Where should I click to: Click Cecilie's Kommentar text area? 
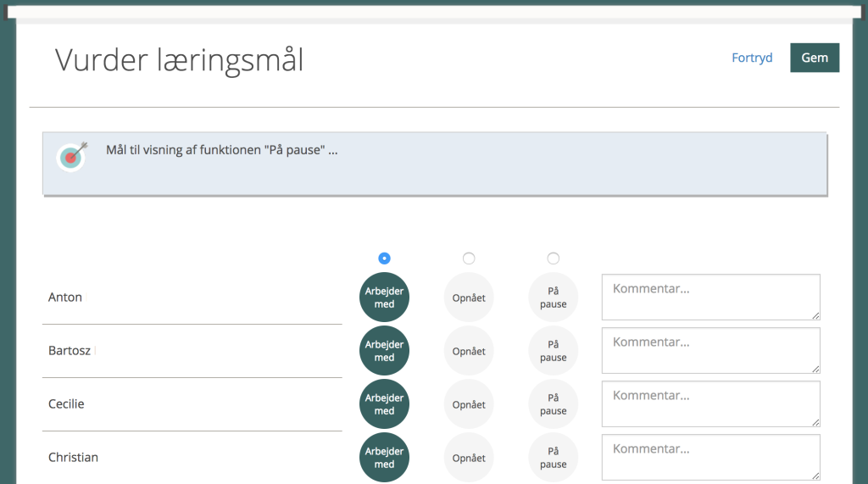[710, 403]
